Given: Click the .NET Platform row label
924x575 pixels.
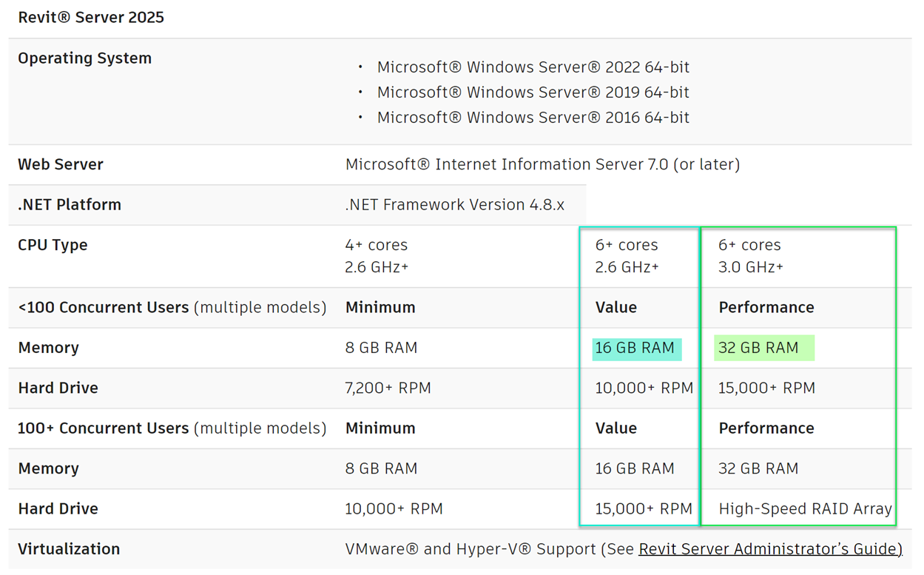Looking at the screenshot, I should 70,205.
